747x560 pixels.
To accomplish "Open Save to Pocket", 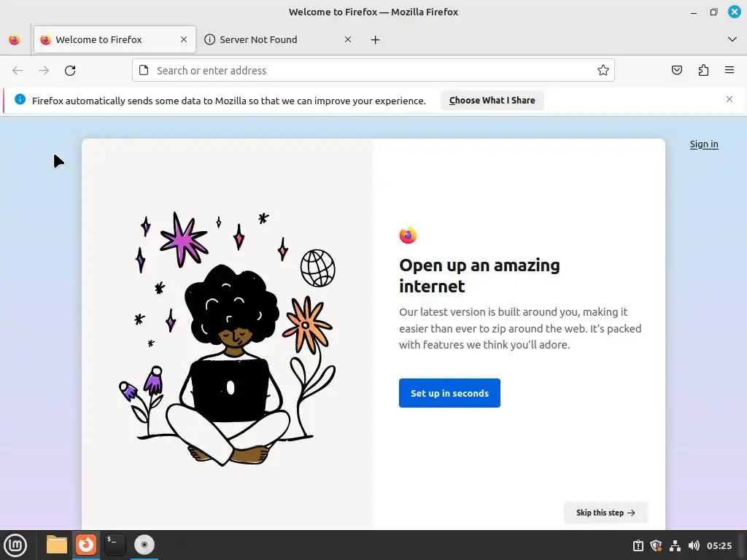I will pos(677,71).
